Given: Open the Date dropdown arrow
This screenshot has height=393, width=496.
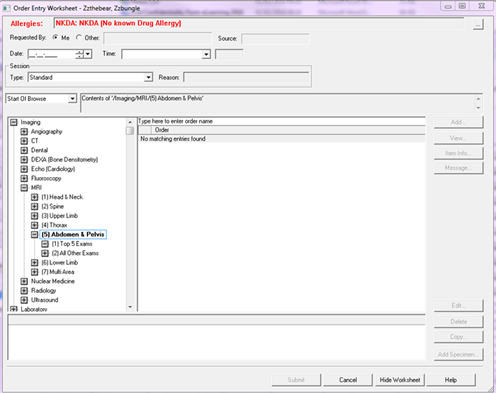Looking at the screenshot, I should (x=88, y=54).
